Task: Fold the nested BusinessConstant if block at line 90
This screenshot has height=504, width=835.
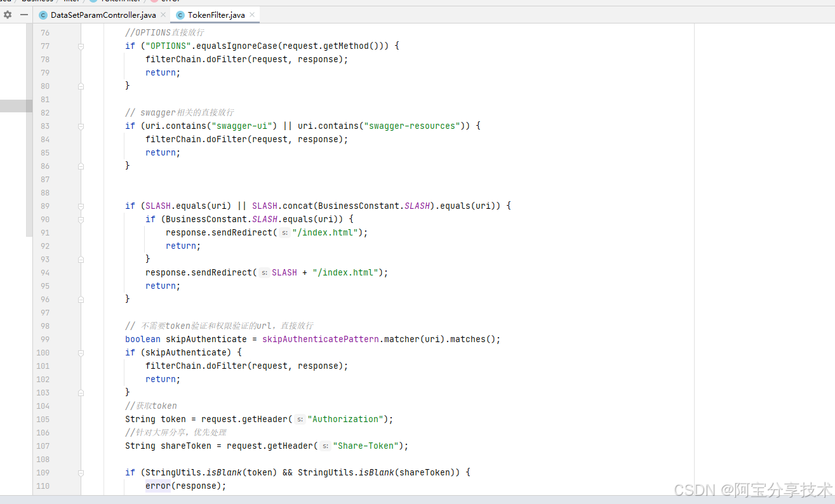Action: (81, 220)
